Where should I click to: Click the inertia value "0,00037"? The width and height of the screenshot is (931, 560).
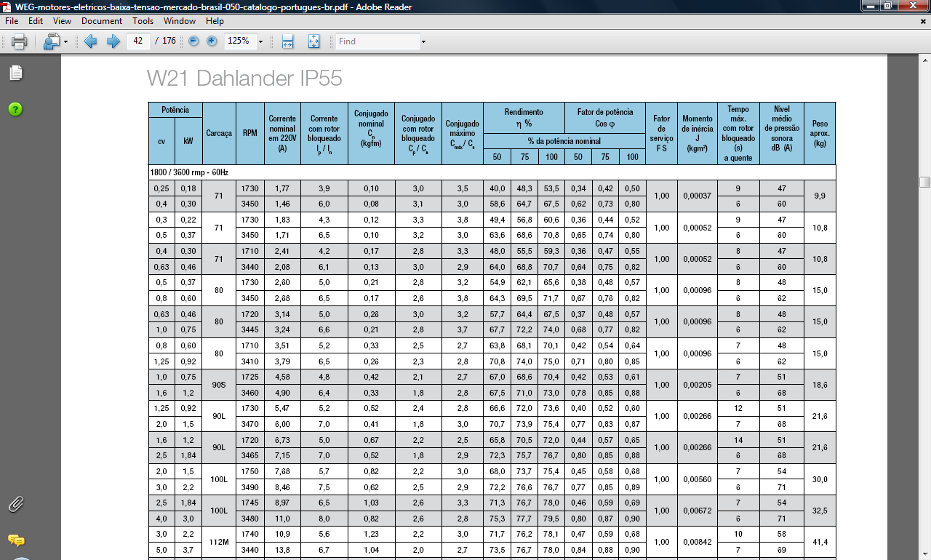(698, 196)
